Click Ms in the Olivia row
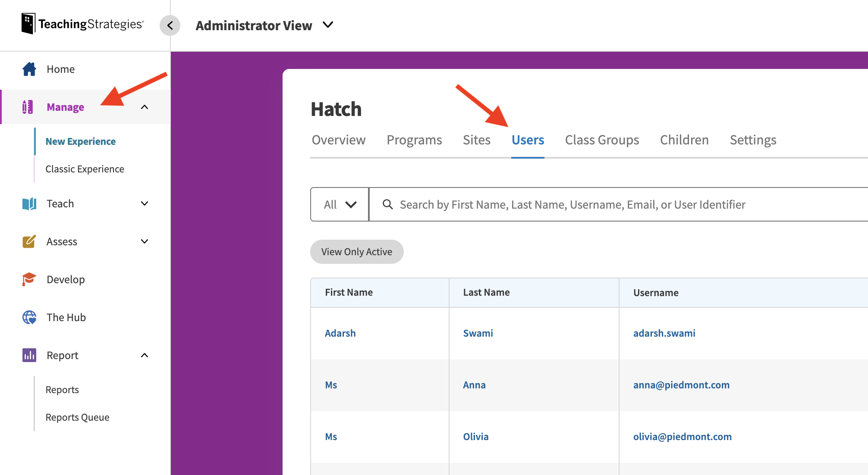 coord(331,437)
